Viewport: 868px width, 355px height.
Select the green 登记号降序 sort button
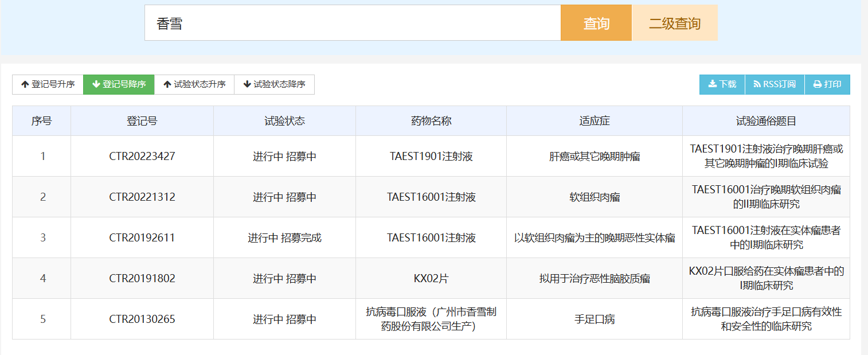pos(119,84)
